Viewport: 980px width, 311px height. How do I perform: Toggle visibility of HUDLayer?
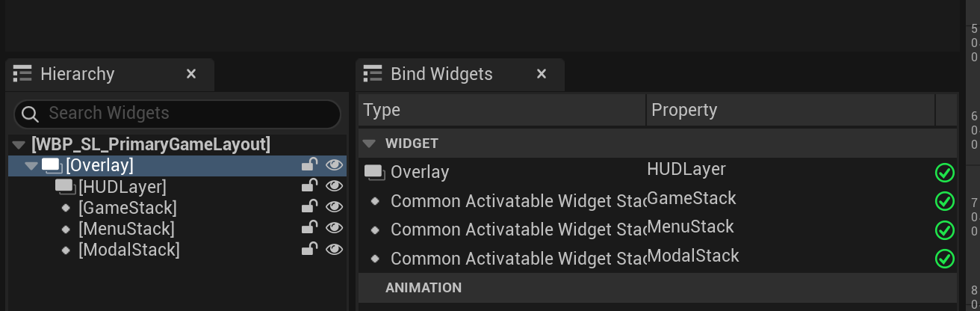[x=334, y=186]
